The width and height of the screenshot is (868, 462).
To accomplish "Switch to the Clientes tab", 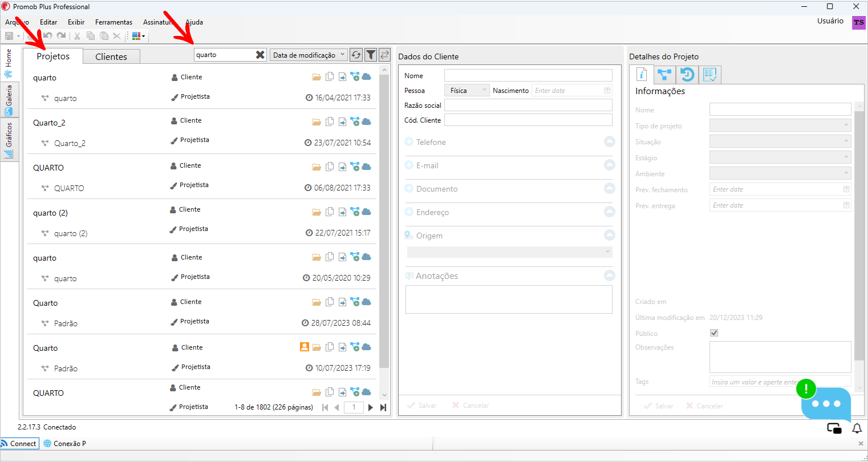I will [x=111, y=56].
